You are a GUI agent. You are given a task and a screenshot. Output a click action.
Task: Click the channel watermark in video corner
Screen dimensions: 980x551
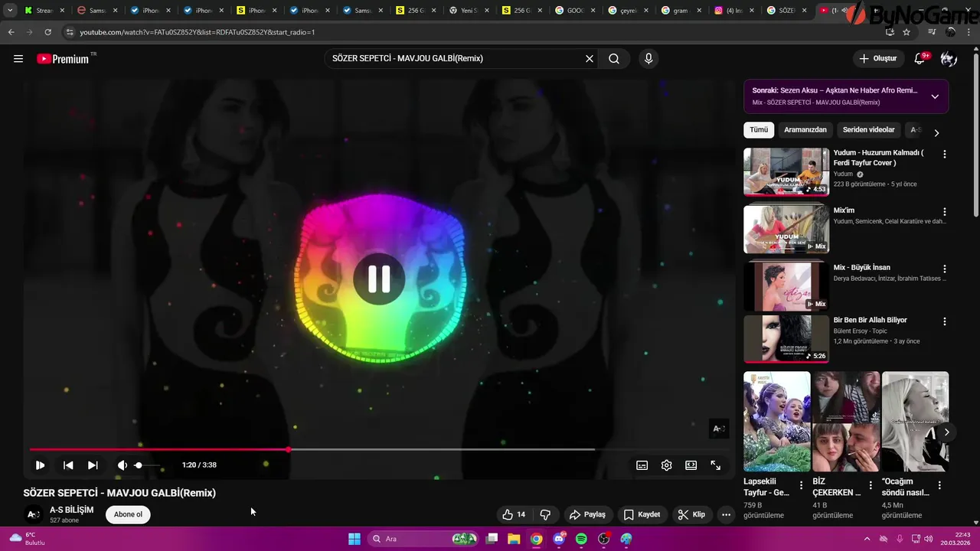click(x=718, y=429)
